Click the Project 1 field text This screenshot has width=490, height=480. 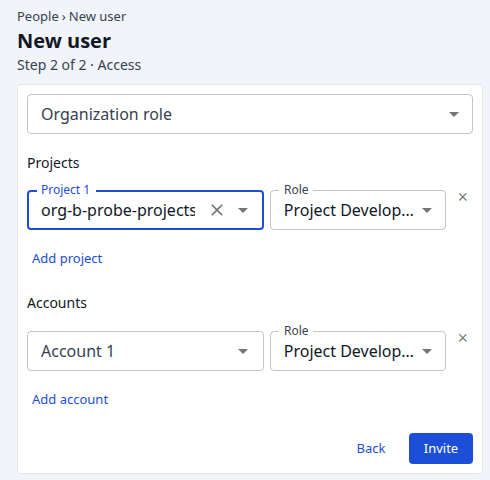(x=118, y=210)
